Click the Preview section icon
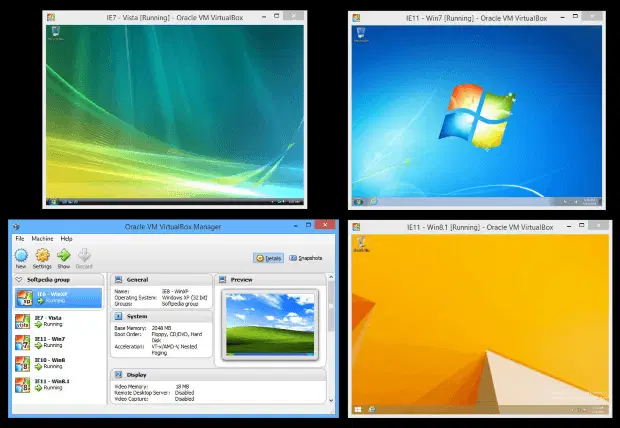The width and height of the screenshot is (620, 428). tap(223, 280)
